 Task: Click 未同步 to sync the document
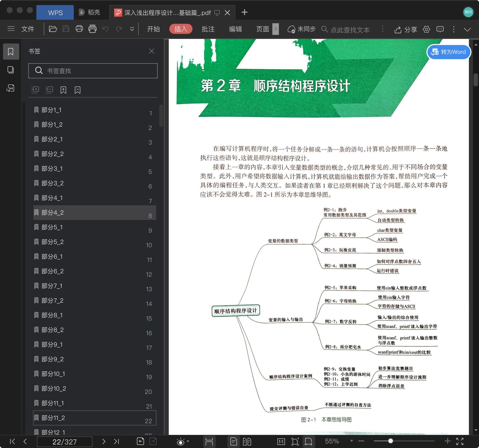pos(301,29)
